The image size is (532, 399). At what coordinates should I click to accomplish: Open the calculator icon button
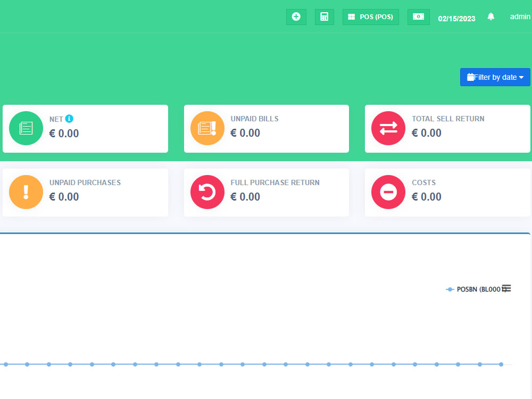point(325,17)
